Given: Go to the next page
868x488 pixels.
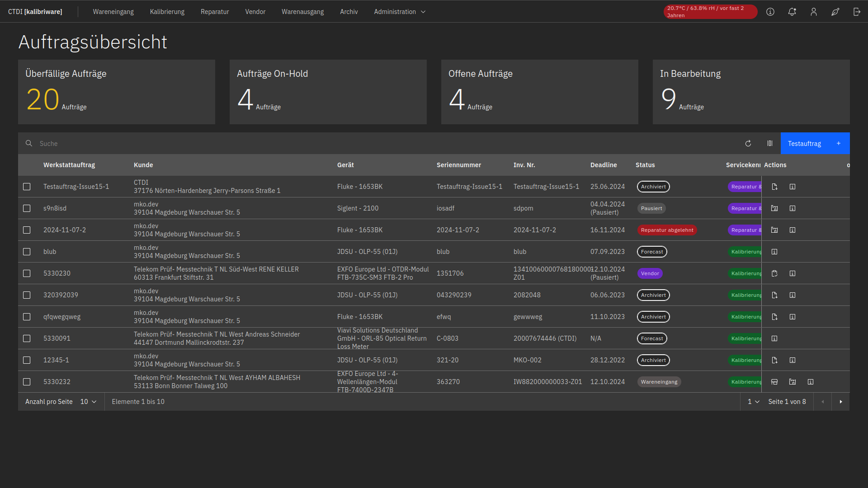Looking at the screenshot, I should 841,402.
